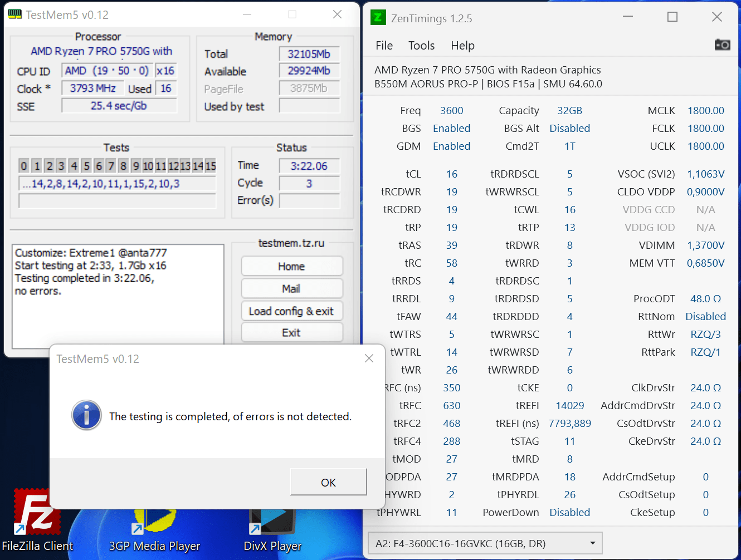
Task: Click the testing log text area
Action: click(118, 296)
